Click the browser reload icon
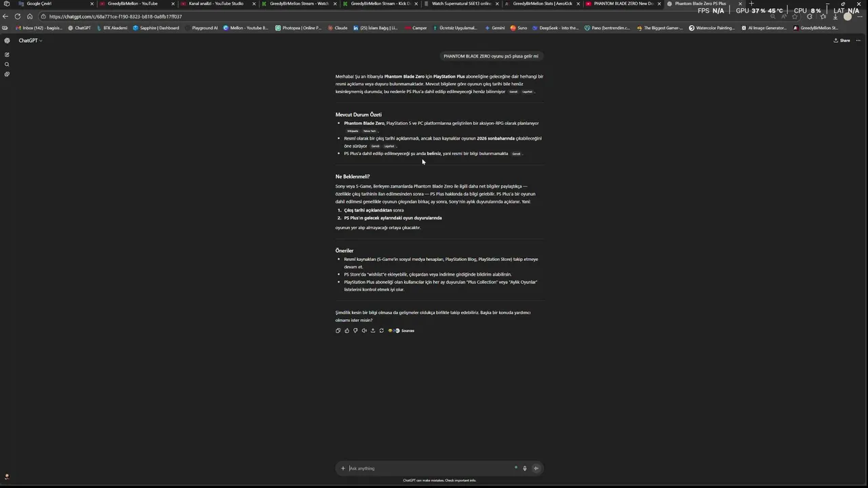868x488 pixels. pos(17,16)
